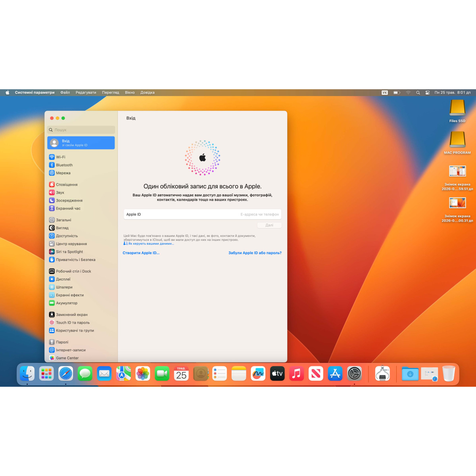Launch FaceTime from the Dock
Viewport: 476px width, 476px height.
pos(162,374)
